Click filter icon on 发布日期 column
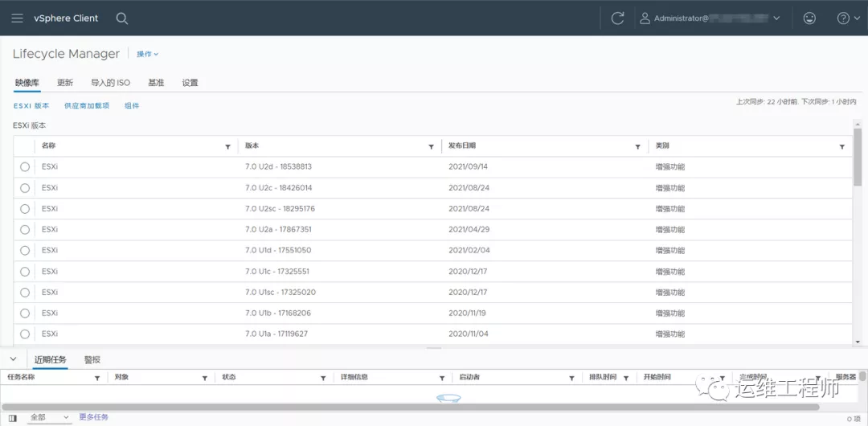868x426 pixels. coord(637,147)
